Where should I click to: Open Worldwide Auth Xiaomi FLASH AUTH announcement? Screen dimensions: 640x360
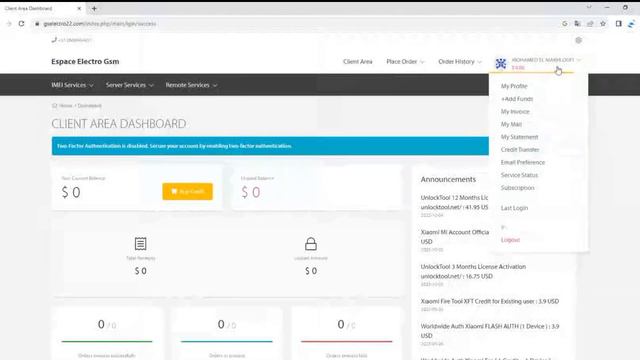tap(490, 331)
